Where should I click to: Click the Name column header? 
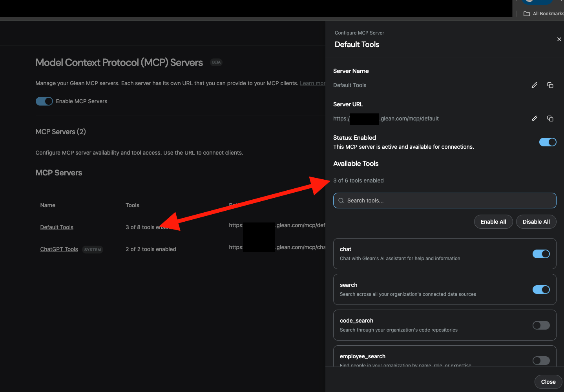pos(48,205)
